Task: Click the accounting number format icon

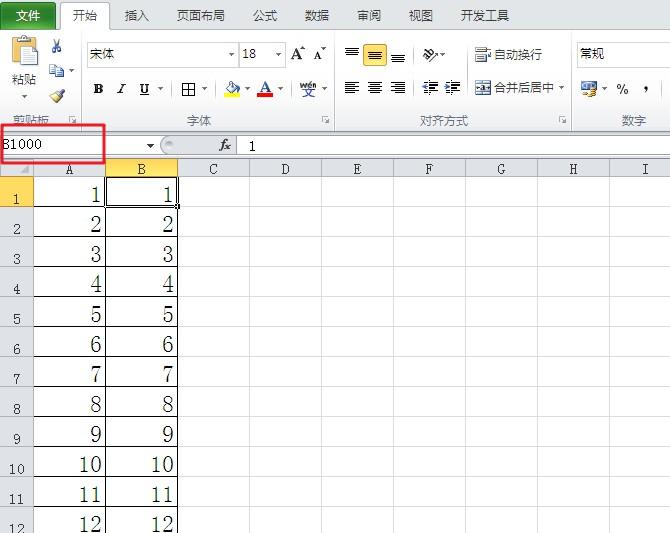Action: (589, 89)
